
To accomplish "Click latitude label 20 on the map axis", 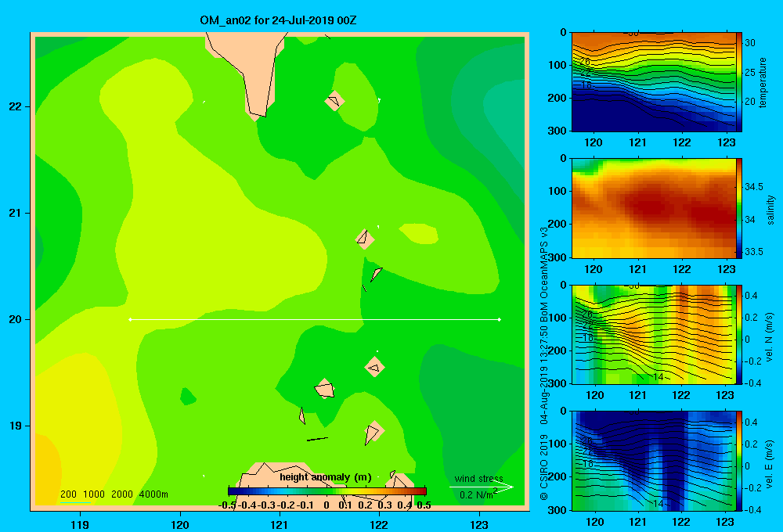I will (16, 319).
